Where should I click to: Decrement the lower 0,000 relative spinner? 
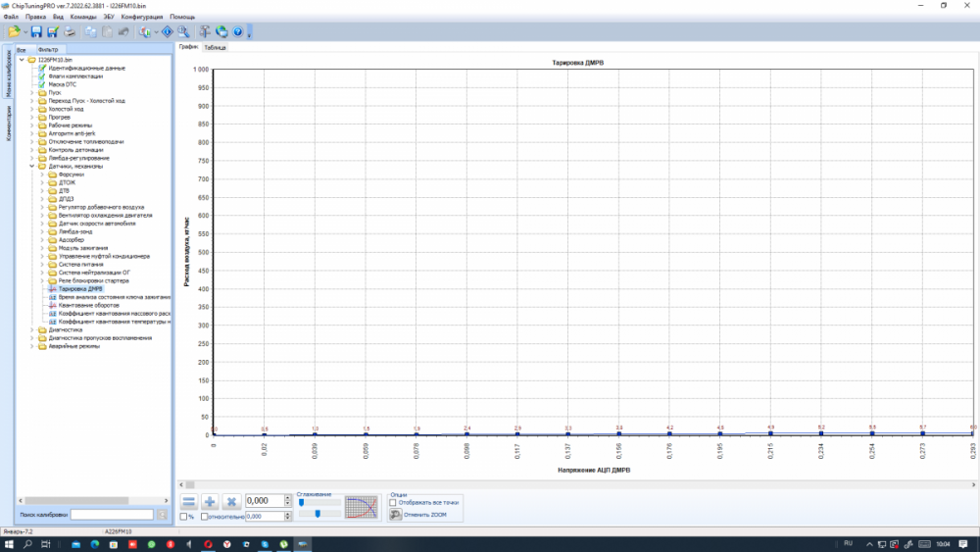click(x=288, y=519)
